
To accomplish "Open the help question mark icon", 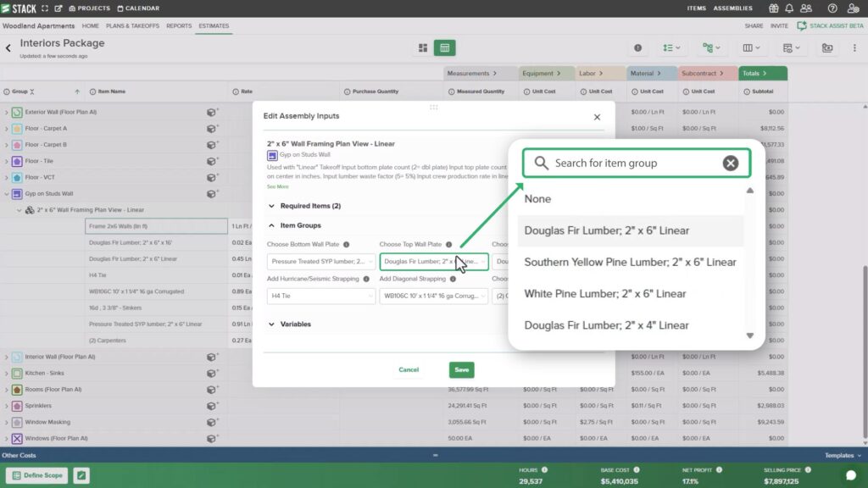I will coord(832,8).
